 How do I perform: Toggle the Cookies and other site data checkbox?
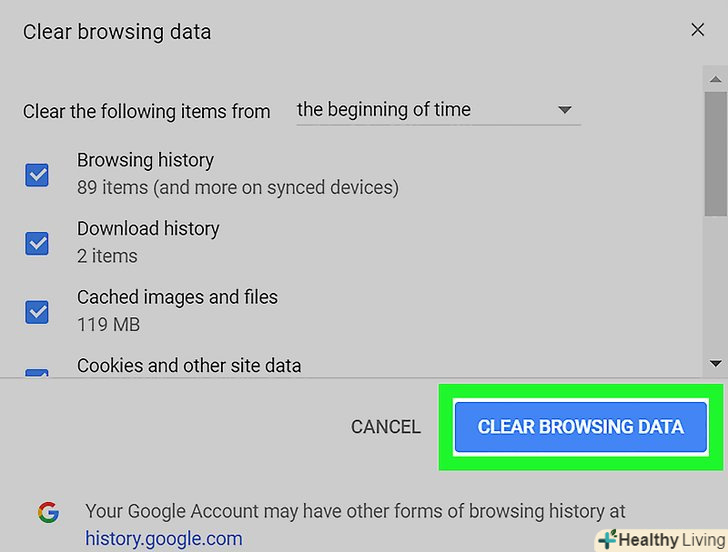[37, 374]
